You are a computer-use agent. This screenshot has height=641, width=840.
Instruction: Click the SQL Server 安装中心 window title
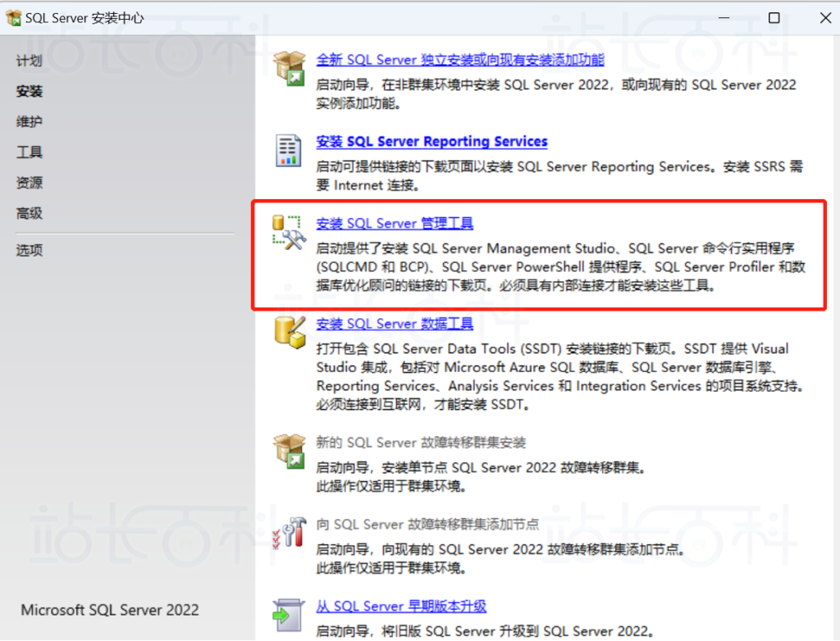[84, 18]
